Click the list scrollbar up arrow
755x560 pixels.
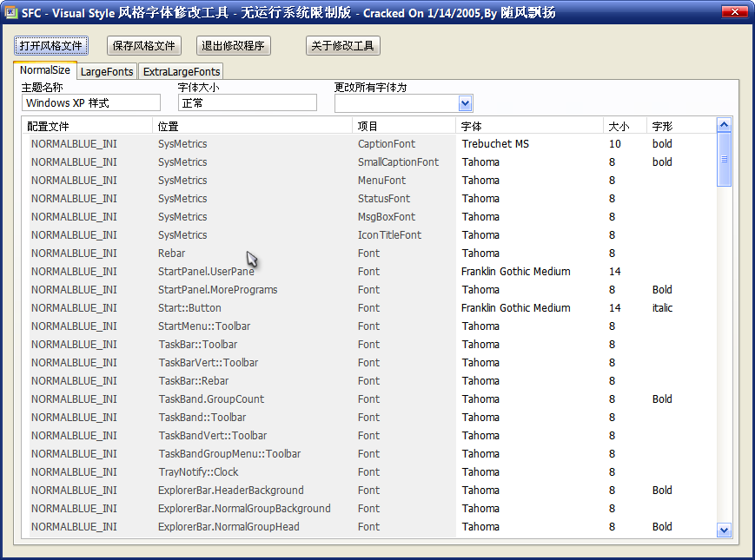coord(725,125)
